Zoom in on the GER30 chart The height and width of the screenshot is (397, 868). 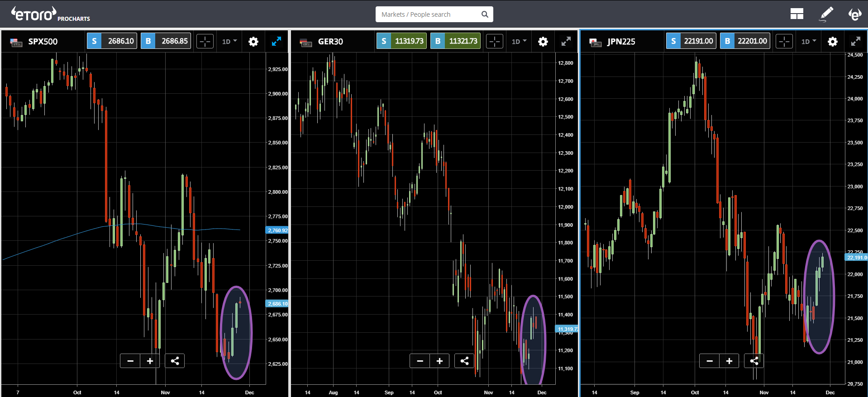point(439,361)
